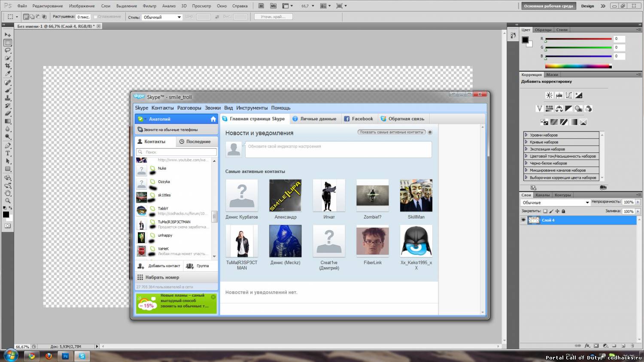Click Звоните на обычные телефоны
Viewport: 644px width, 362px height.
[176, 130]
